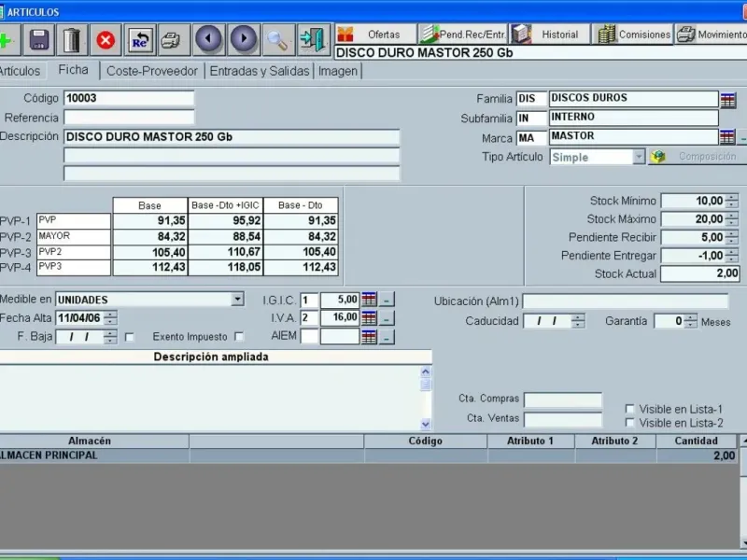Delete article using trash can icon

click(72, 40)
